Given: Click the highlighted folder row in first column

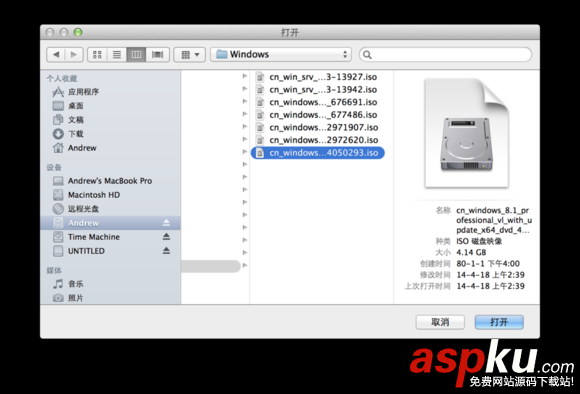Looking at the screenshot, I should 211,266.
